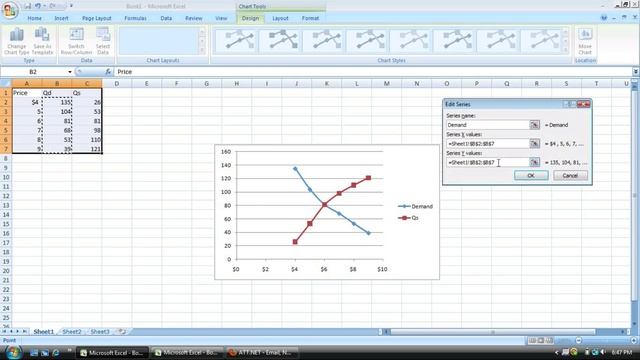Open the Insert ribbon tab
Viewport: 640px width, 360px height.
pyautogui.click(x=61, y=18)
